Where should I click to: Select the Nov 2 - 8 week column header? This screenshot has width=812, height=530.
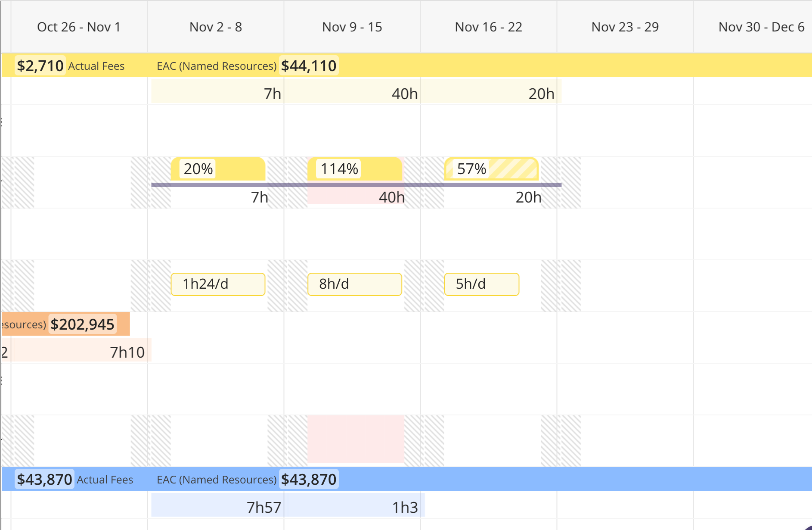click(215, 27)
